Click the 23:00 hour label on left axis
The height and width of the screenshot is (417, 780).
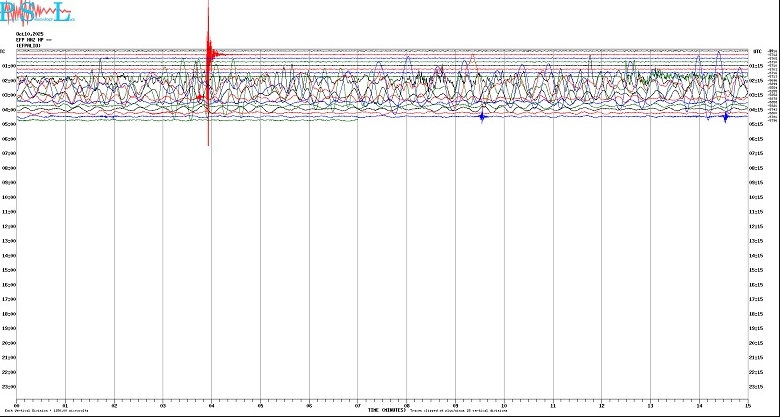tap(8, 386)
